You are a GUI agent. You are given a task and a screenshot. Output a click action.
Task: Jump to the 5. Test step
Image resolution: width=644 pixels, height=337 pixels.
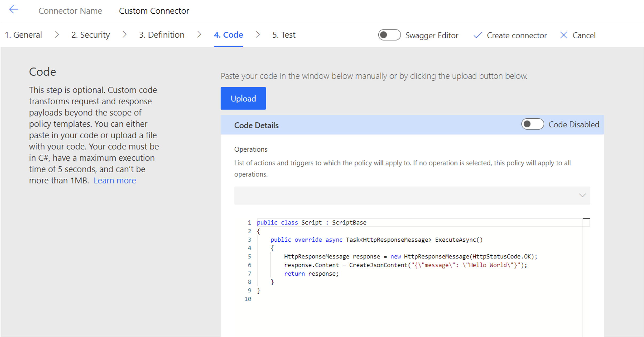pyautogui.click(x=284, y=35)
